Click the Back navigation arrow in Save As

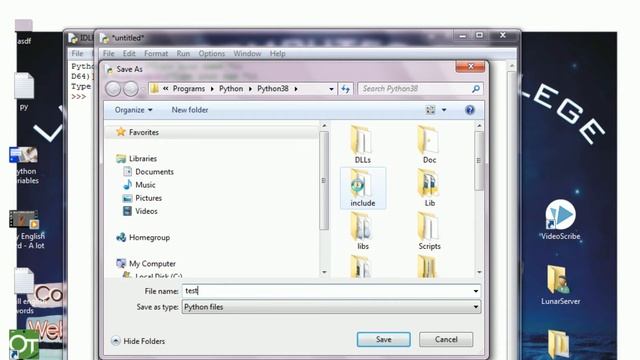click(x=113, y=89)
